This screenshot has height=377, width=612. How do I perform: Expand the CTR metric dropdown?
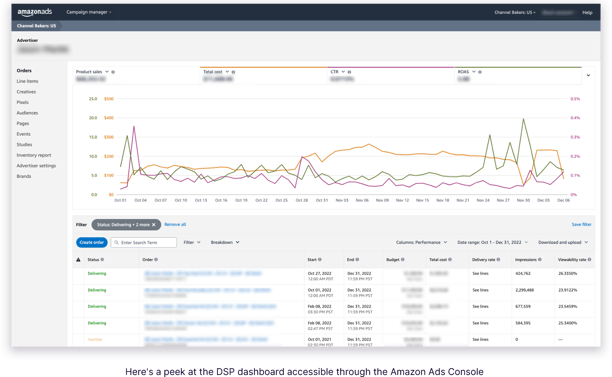tap(343, 72)
